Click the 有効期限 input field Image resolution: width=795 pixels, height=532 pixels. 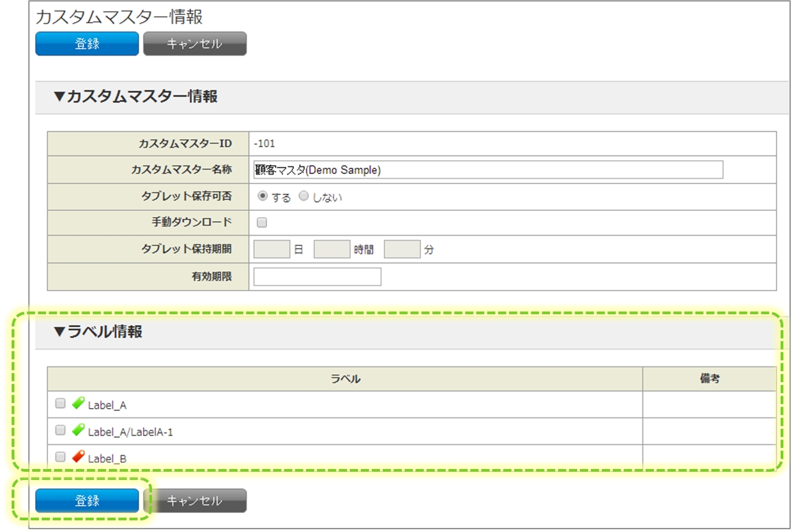pyautogui.click(x=317, y=277)
